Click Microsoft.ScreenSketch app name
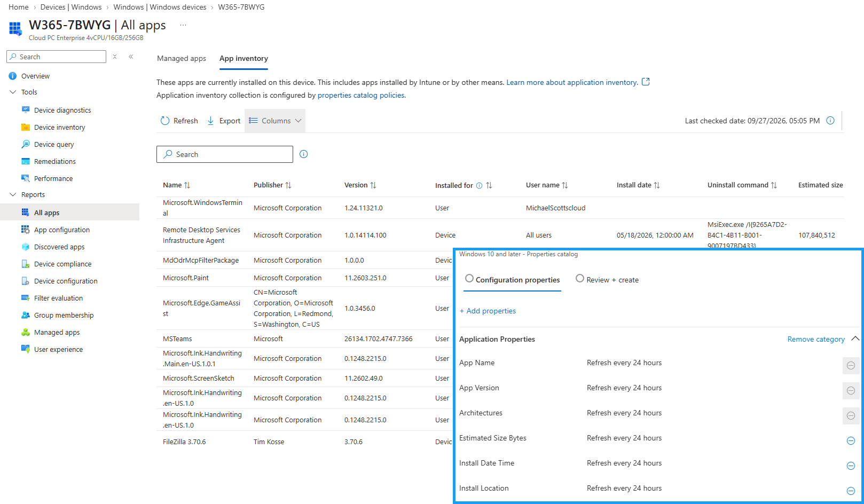The width and height of the screenshot is (864, 504). [x=199, y=378]
